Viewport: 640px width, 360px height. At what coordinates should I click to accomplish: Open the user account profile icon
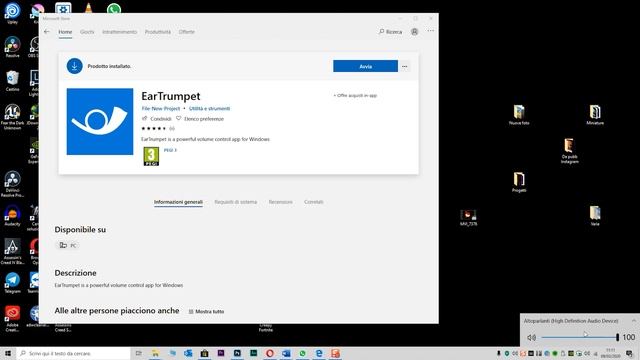(x=414, y=31)
